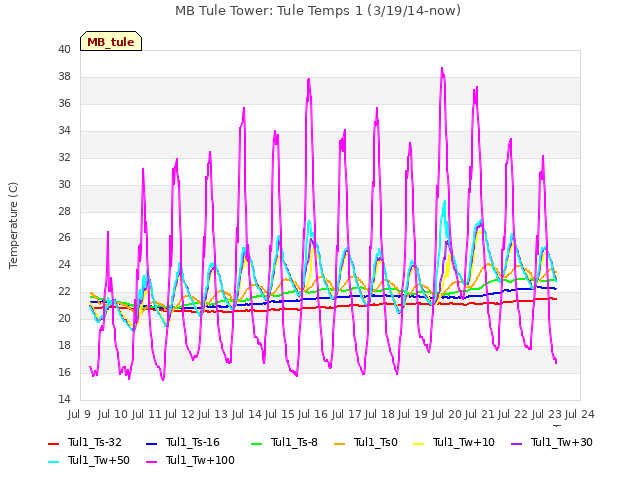
Task: Click the cyan Tul1_Tw+50 legend swatch
Action: pos(53,462)
